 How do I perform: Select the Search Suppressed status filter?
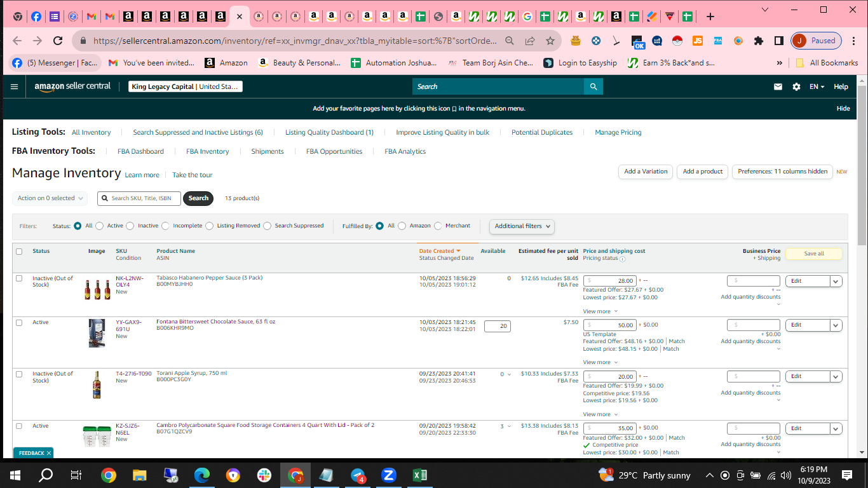tap(268, 226)
